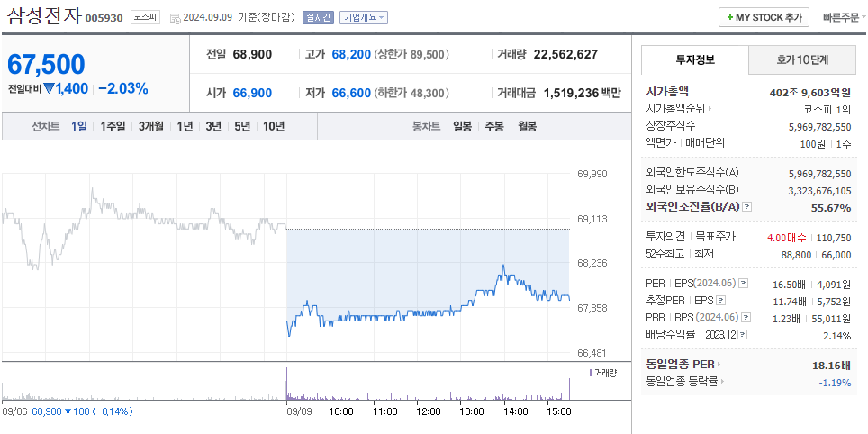Click the 하한가 48,300 lower limit text
The height and width of the screenshot is (434, 868).
(411, 93)
